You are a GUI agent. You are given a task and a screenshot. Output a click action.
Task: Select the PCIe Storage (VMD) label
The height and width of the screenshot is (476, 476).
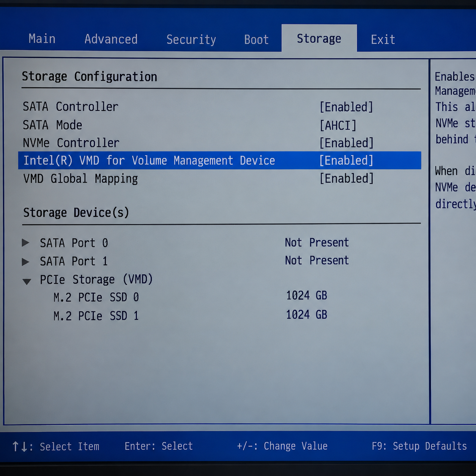click(96, 280)
